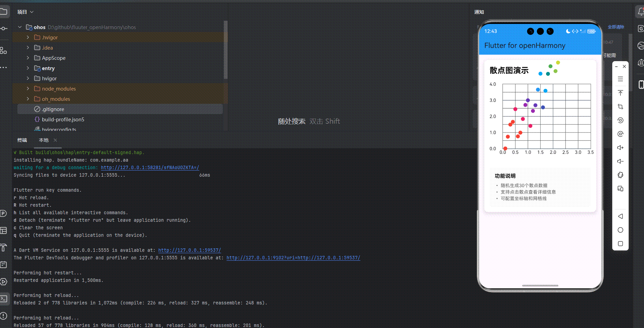Increase emulator volume
644x328 pixels.
tap(620, 148)
